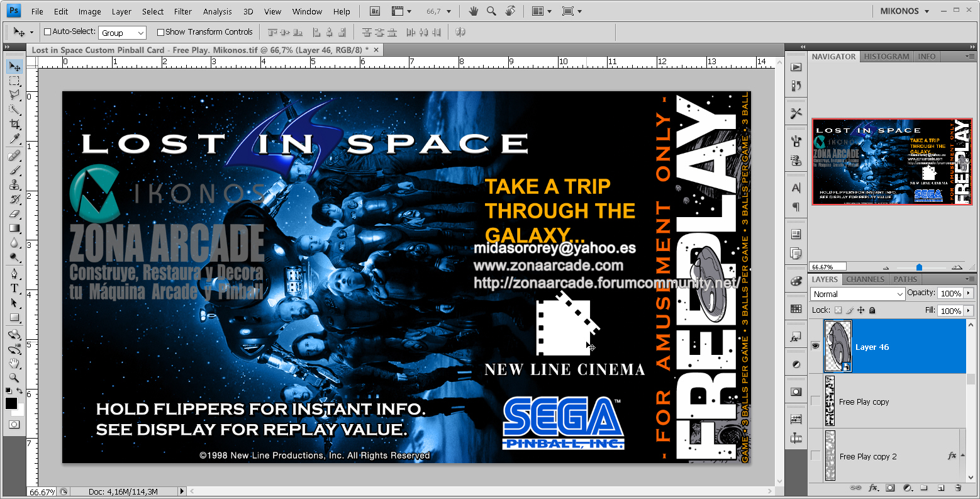
Task: Click the foreground color swatch
Action: click(11, 403)
